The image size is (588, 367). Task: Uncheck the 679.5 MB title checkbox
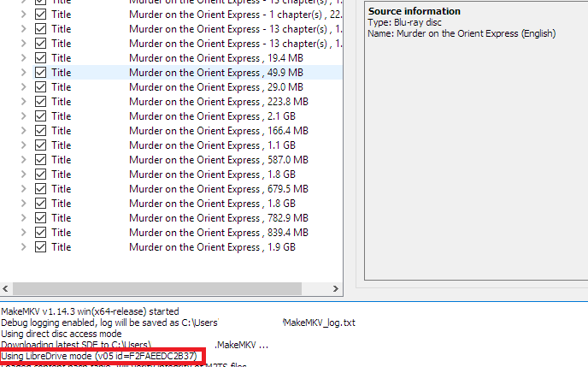[x=40, y=189]
